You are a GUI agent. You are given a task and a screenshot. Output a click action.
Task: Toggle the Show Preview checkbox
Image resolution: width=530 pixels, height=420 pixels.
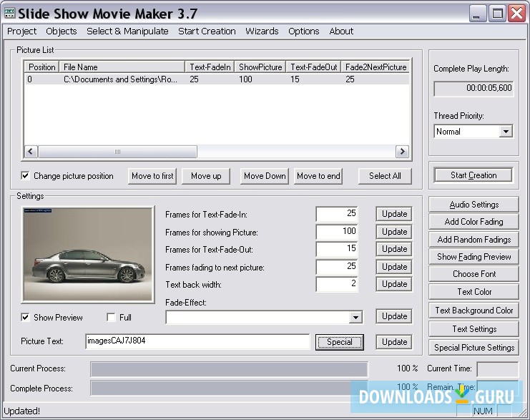coord(25,317)
